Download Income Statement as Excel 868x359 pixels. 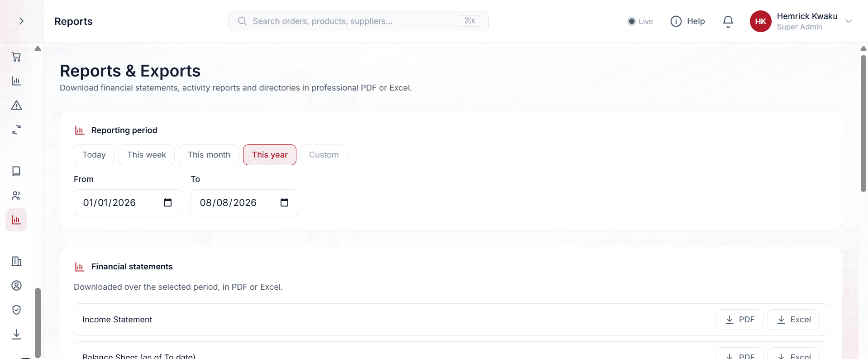click(793, 320)
